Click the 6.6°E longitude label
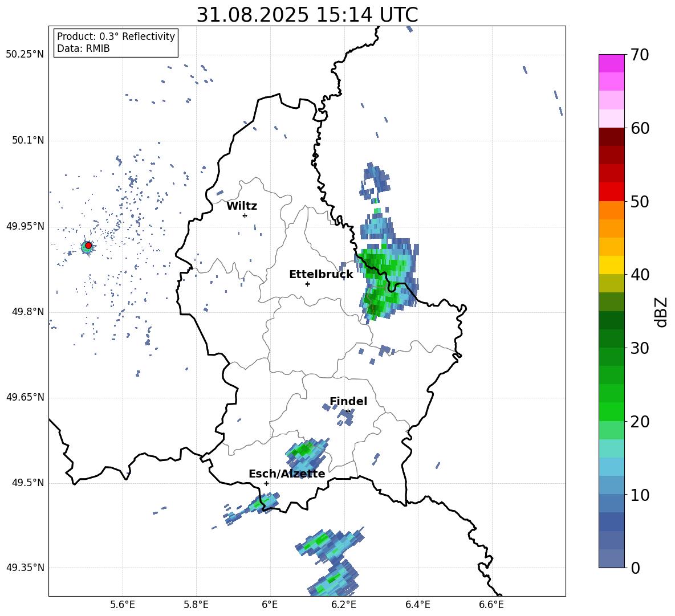 point(491,605)
